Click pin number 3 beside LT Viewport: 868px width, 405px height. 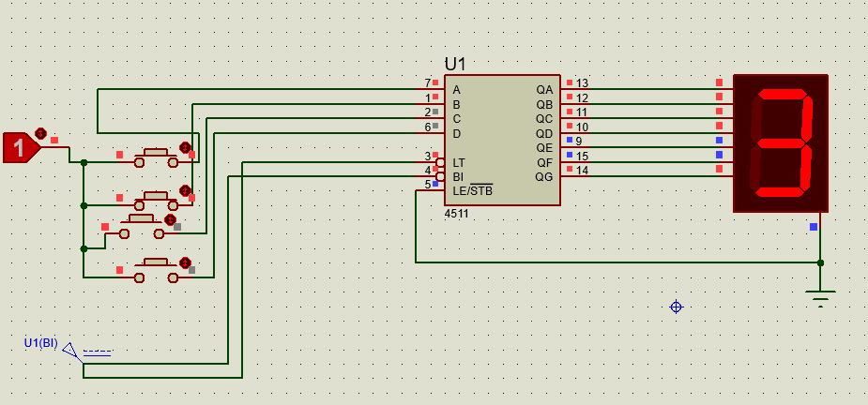(x=427, y=156)
